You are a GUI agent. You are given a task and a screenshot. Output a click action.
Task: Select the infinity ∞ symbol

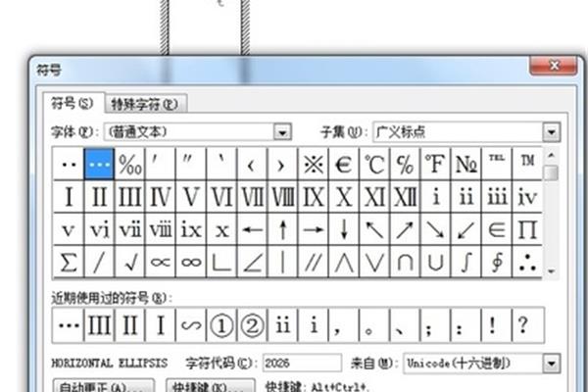(x=191, y=262)
